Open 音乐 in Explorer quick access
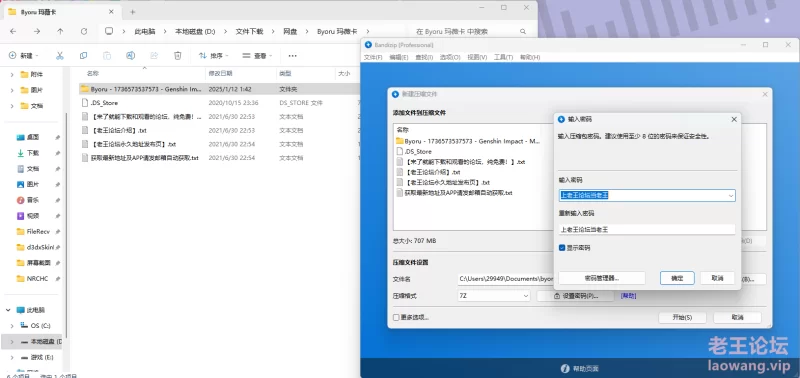 pos(34,200)
